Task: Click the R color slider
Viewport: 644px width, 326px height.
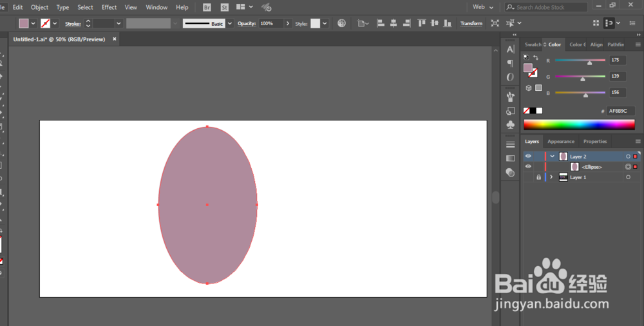Action: click(580, 60)
